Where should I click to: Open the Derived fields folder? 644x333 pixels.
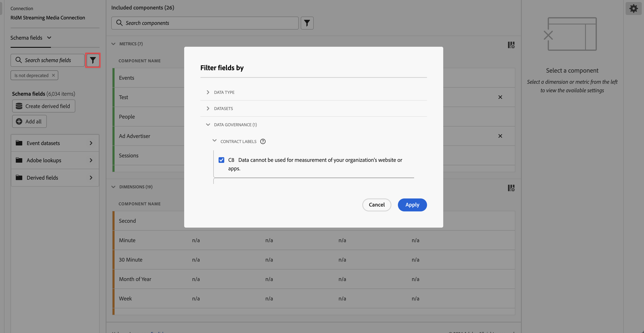(x=55, y=178)
